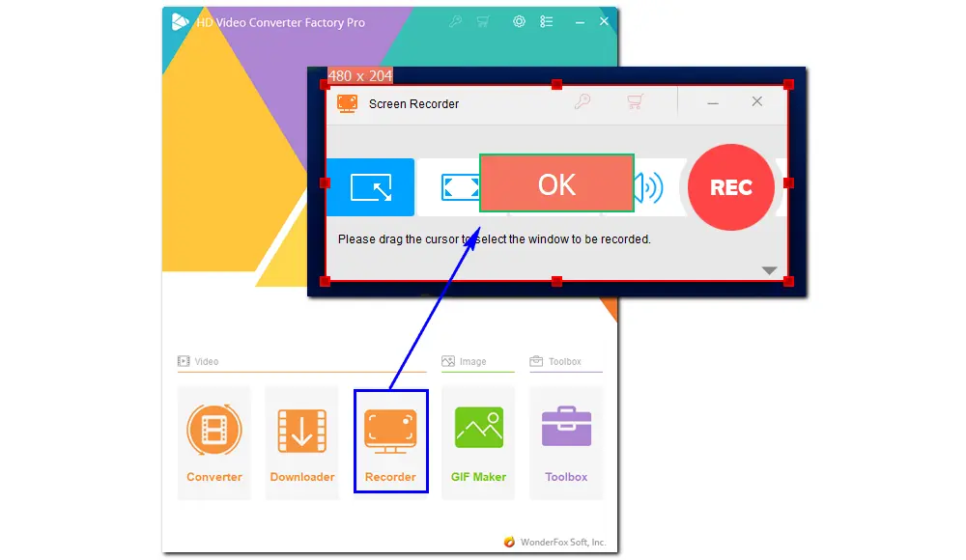Select full-screen recording mode
The height and width of the screenshot is (560, 966).
click(x=460, y=187)
